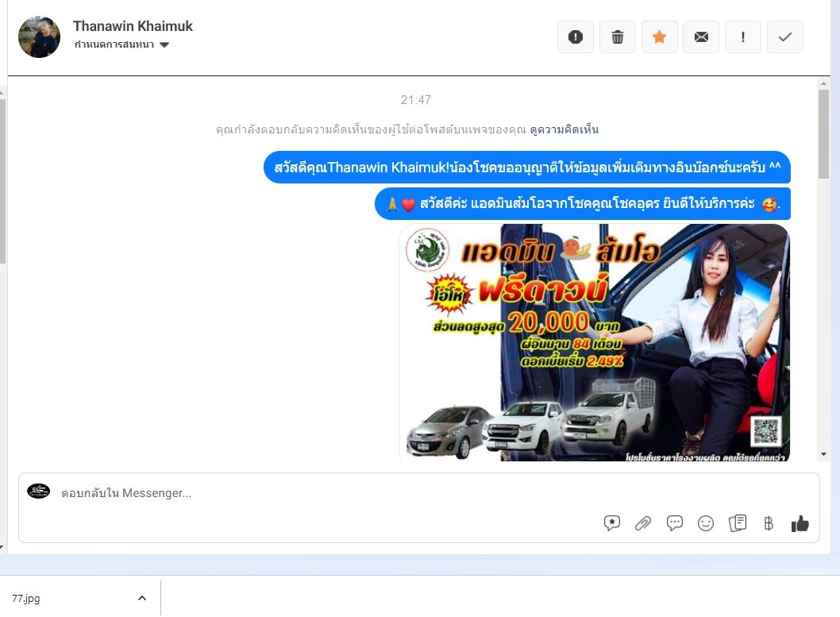Mark conversation done with checkmark
Screen dimensions: 840x617
[x=785, y=37]
